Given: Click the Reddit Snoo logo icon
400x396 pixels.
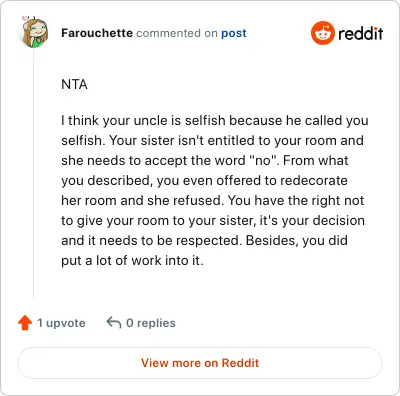Looking at the screenshot, I should point(322,33).
